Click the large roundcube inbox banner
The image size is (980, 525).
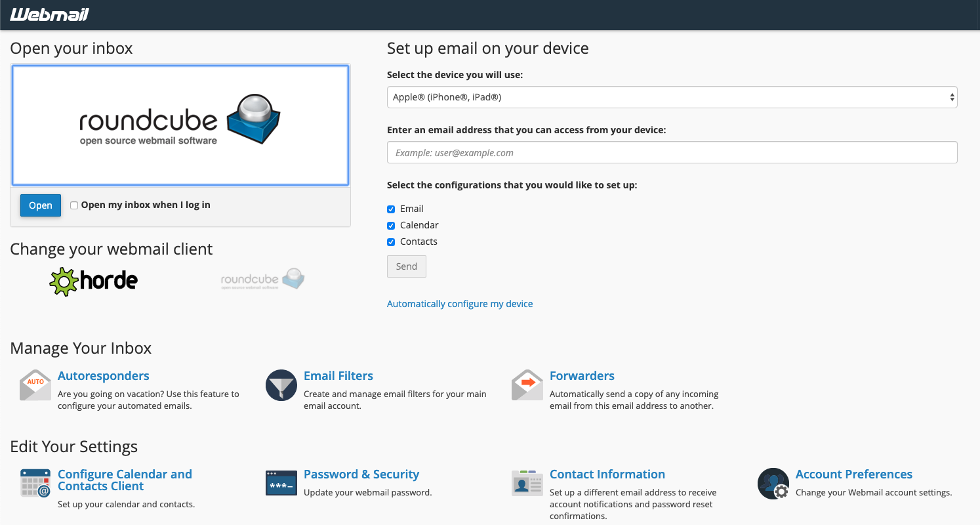click(180, 125)
